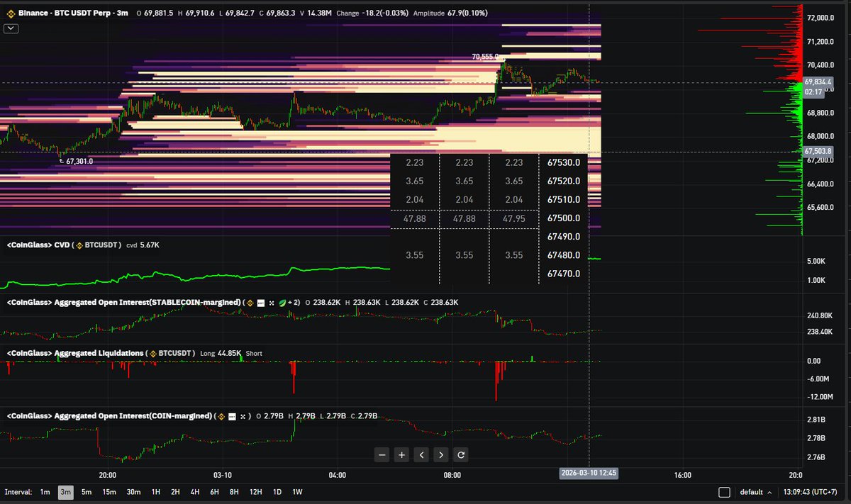Zoom out using the minus icon
The height and width of the screenshot is (504, 851).
(x=382, y=454)
